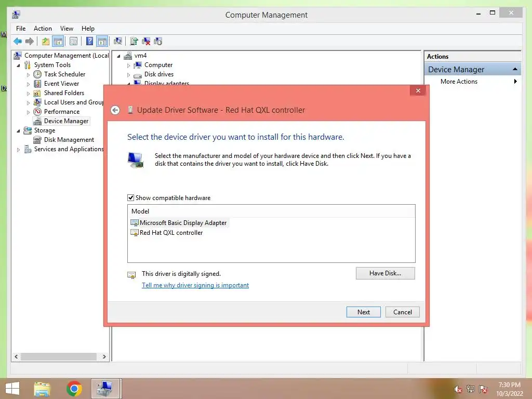
Task: Collapse the vm4 root device node
Action: pyautogui.click(x=118, y=56)
